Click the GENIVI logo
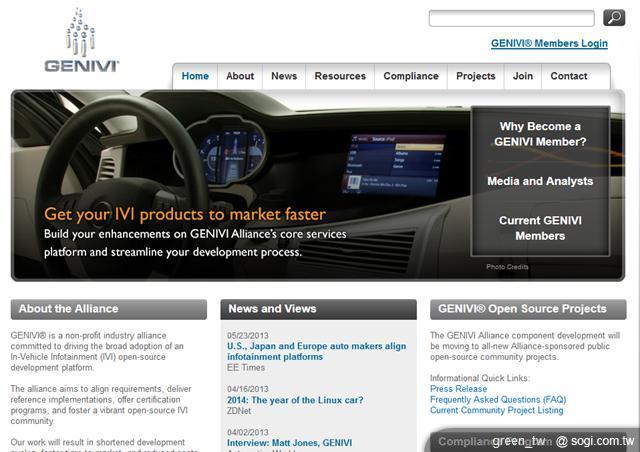The image size is (640, 452). (x=82, y=41)
